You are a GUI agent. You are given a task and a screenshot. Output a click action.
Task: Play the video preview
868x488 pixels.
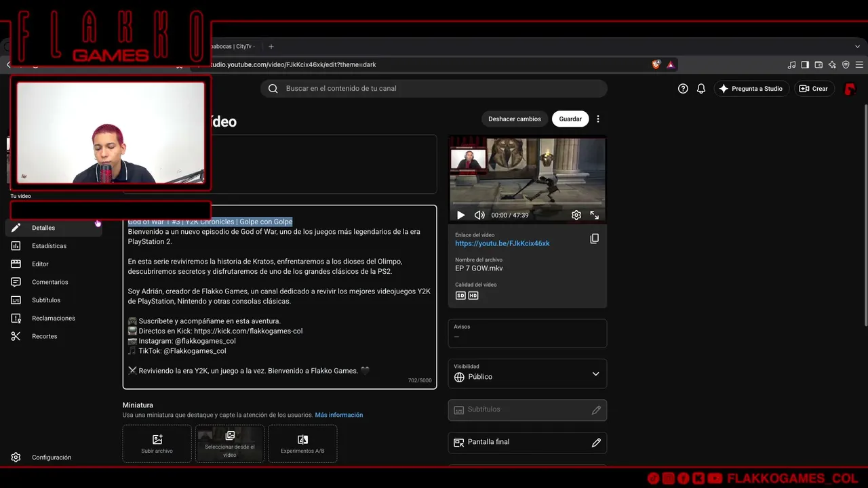pyautogui.click(x=460, y=215)
